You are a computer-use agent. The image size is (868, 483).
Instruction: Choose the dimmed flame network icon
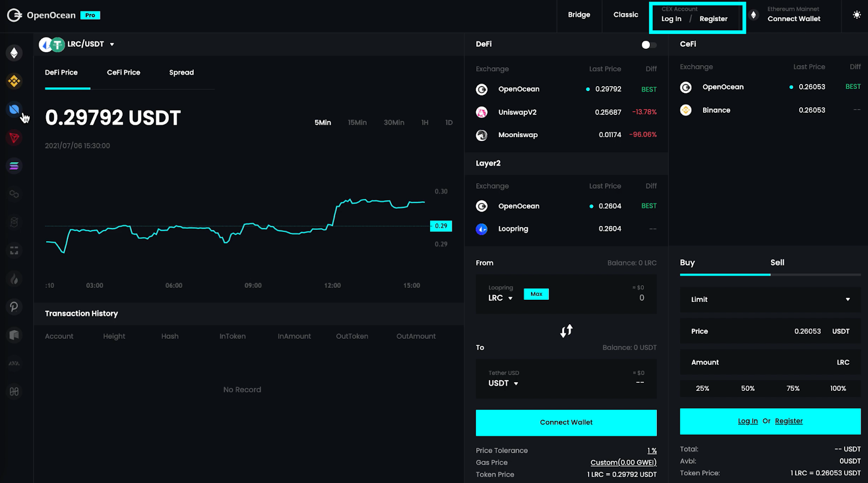click(x=14, y=279)
